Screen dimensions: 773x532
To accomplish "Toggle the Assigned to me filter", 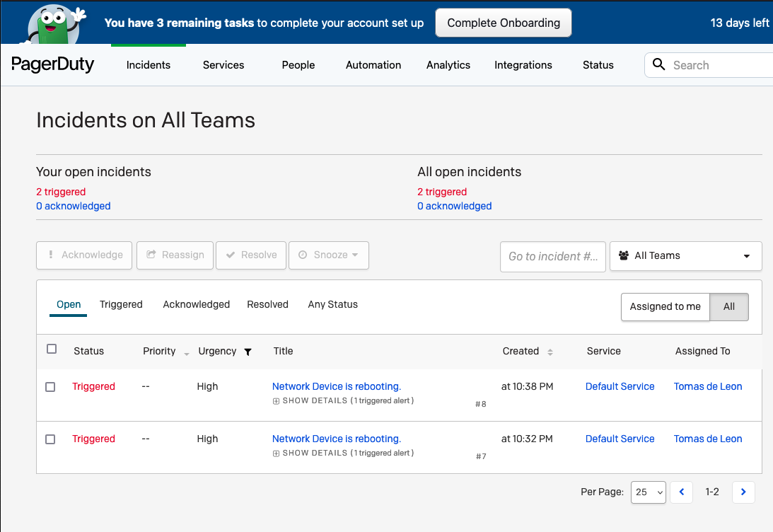I will pos(665,307).
